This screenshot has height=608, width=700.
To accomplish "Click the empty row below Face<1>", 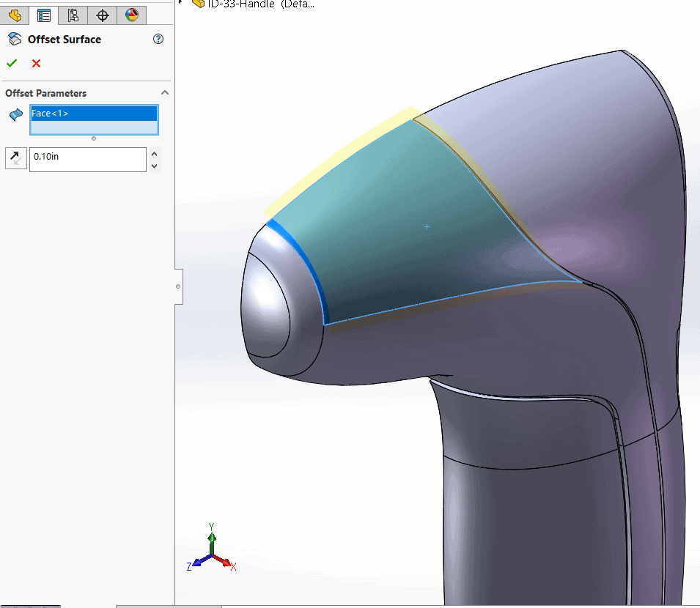I will click(x=94, y=127).
